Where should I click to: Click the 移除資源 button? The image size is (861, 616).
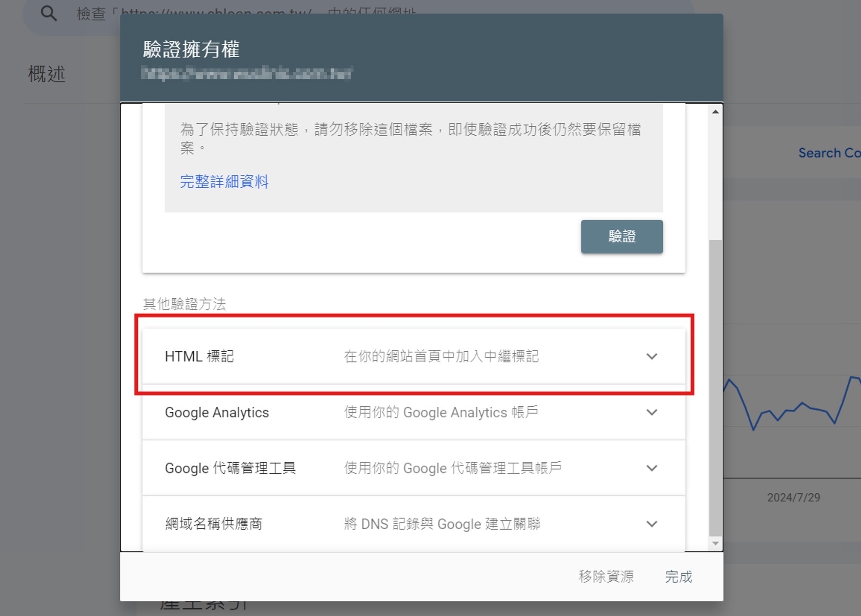click(x=606, y=576)
